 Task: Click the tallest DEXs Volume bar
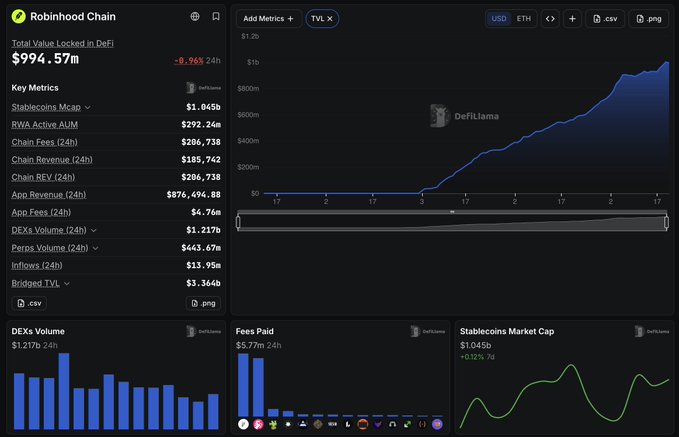(64, 392)
